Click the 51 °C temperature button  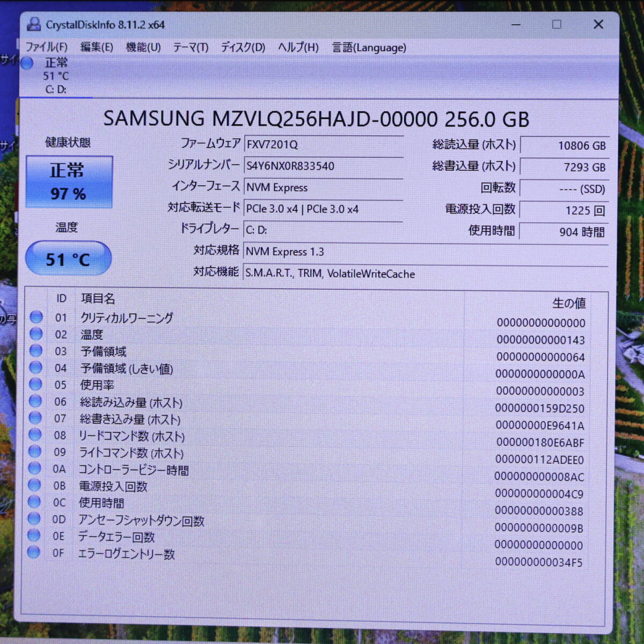click(x=68, y=259)
